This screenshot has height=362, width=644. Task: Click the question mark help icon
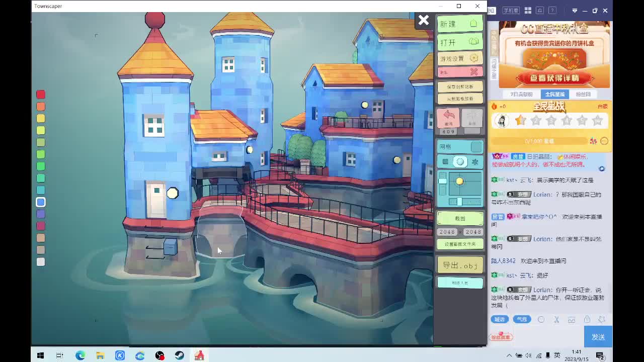coord(552,11)
